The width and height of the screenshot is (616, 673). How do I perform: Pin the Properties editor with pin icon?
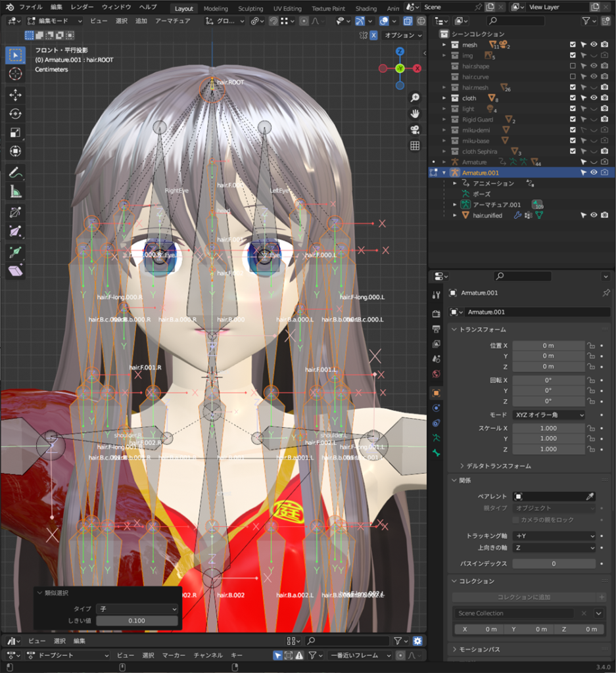[606, 292]
